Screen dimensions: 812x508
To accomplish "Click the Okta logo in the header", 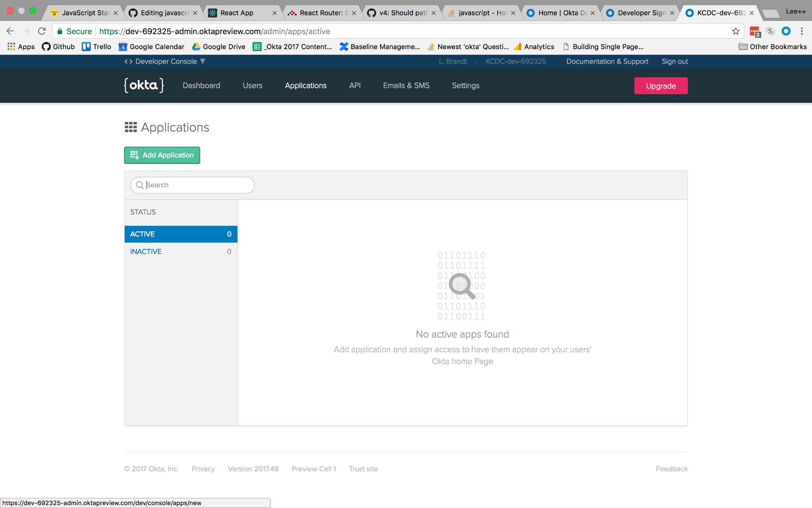I will 144,85.
